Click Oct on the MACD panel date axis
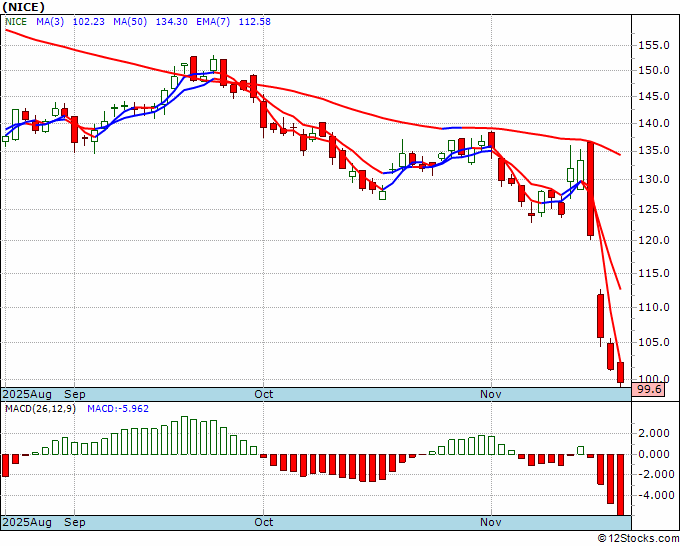Image resolution: width=680 pixels, height=546 pixels. point(264,522)
